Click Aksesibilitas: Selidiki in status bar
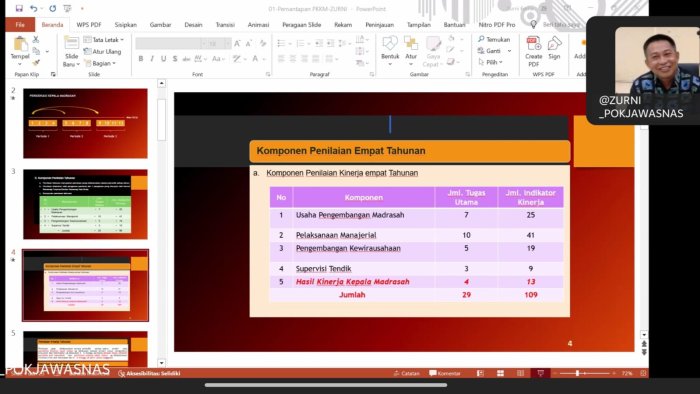The image size is (700, 394). tap(149, 373)
